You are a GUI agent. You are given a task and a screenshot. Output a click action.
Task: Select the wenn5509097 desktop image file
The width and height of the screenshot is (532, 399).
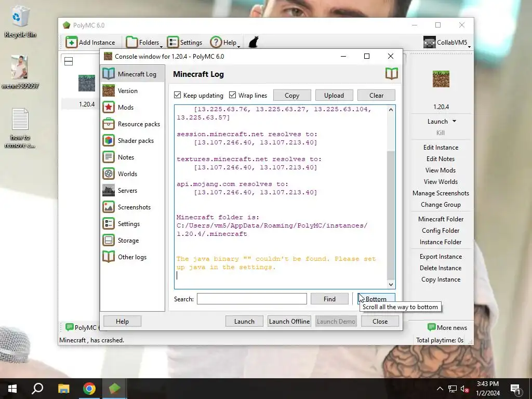[20, 72]
